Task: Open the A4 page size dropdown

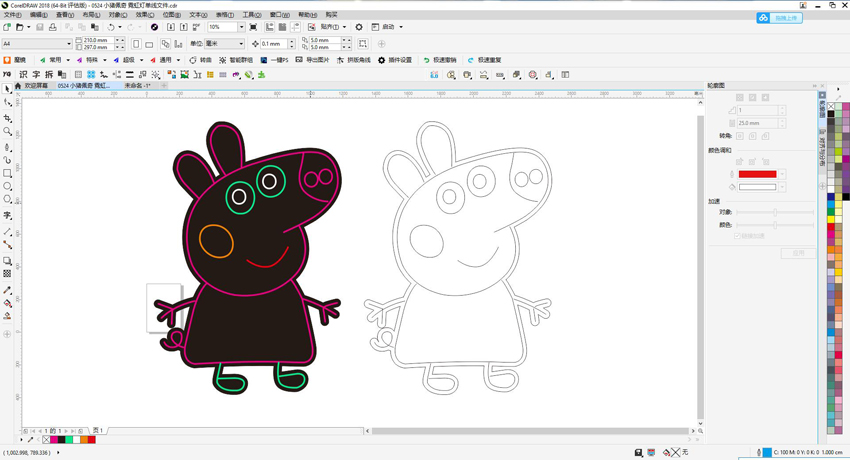Action: 69,44
